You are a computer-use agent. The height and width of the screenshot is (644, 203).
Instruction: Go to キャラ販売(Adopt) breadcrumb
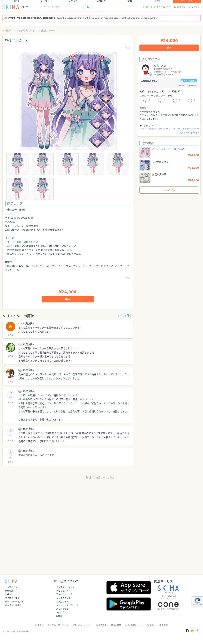point(26,30)
